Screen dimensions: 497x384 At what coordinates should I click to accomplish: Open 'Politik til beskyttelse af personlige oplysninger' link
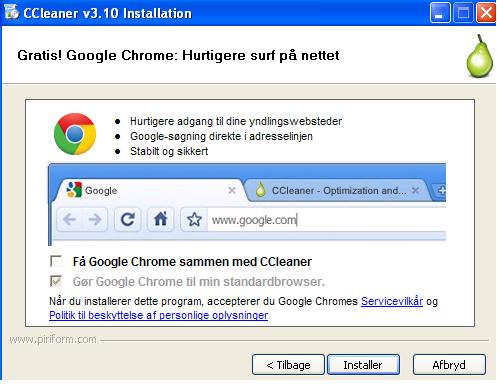click(x=159, y=315)
